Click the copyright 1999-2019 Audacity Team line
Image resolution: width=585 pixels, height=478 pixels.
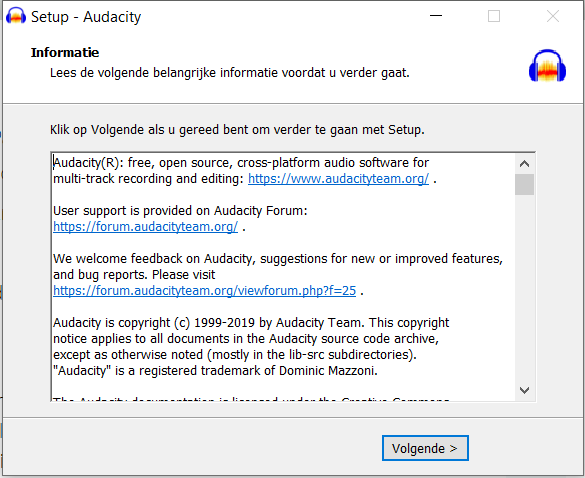pos(251,322)
